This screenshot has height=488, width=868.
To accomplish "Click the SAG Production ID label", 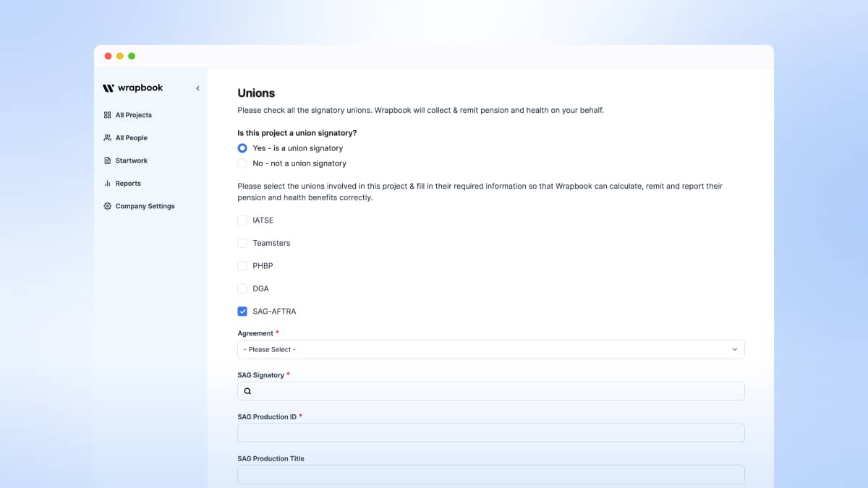I will 267,417.
